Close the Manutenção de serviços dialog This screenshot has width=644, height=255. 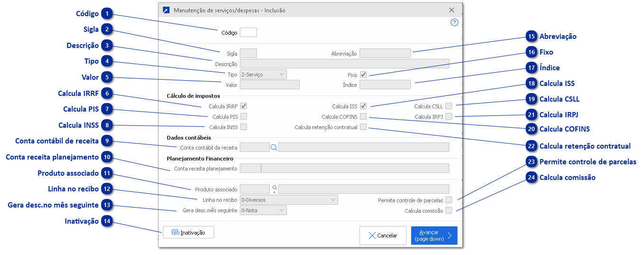451,10
